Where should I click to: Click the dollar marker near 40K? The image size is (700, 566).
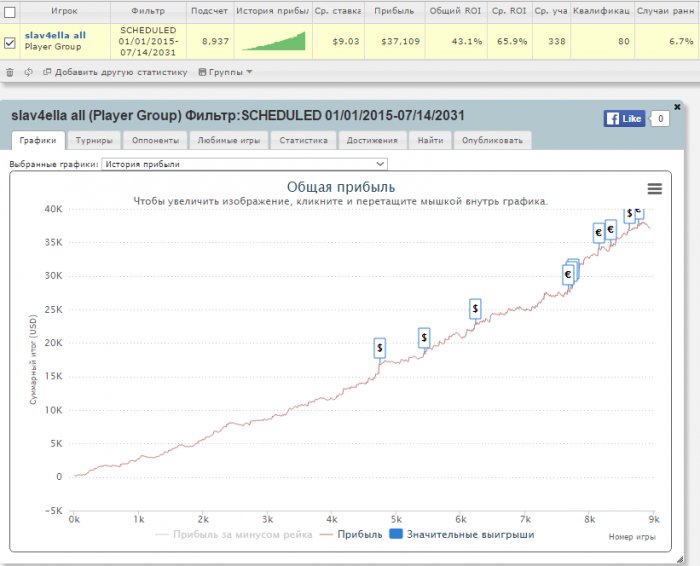[x=629, y=214]
